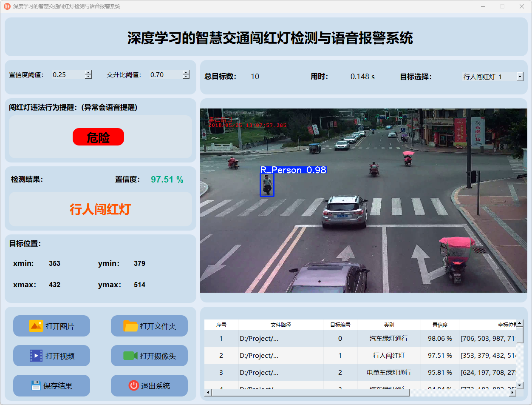
Task: Open the 目标选择 dropdown list
Action: coord(520,77)
